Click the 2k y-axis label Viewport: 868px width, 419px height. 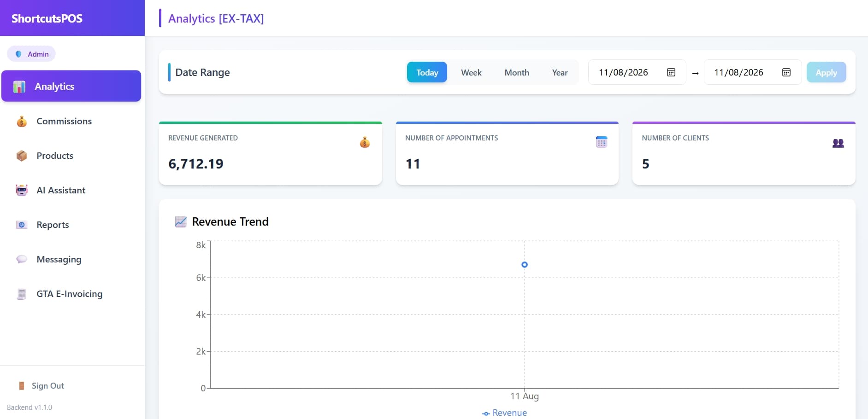(201, 351)
